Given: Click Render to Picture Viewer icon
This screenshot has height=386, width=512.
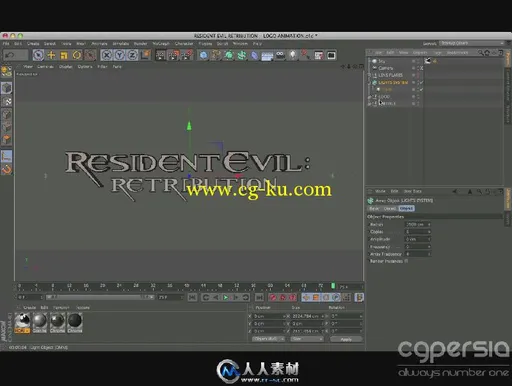Looking at the screenshot, I should click(x=174, y=55).
